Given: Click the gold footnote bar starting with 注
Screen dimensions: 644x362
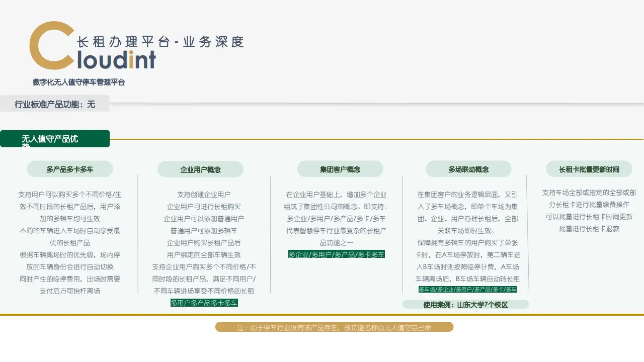Looking at the screenshot, I should coord(334,327).
